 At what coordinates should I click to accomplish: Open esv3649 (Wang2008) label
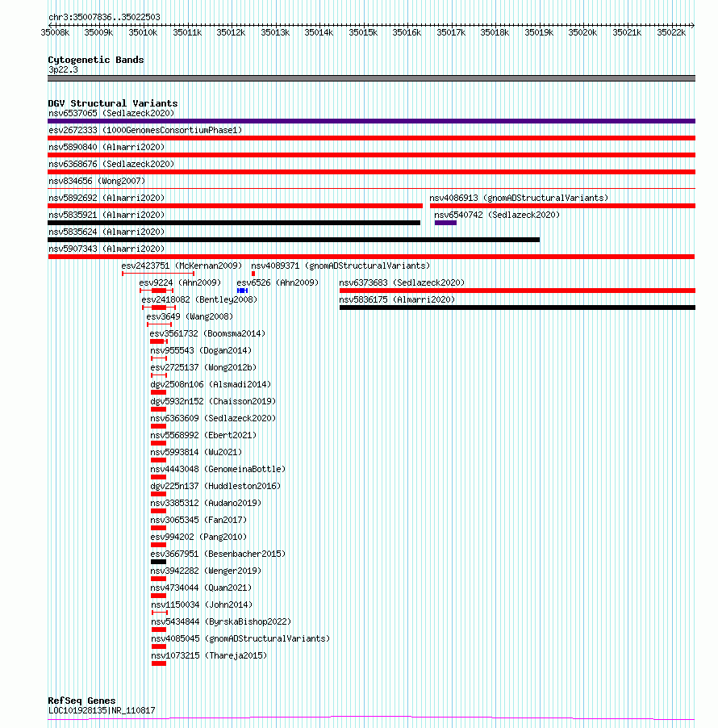190,316
